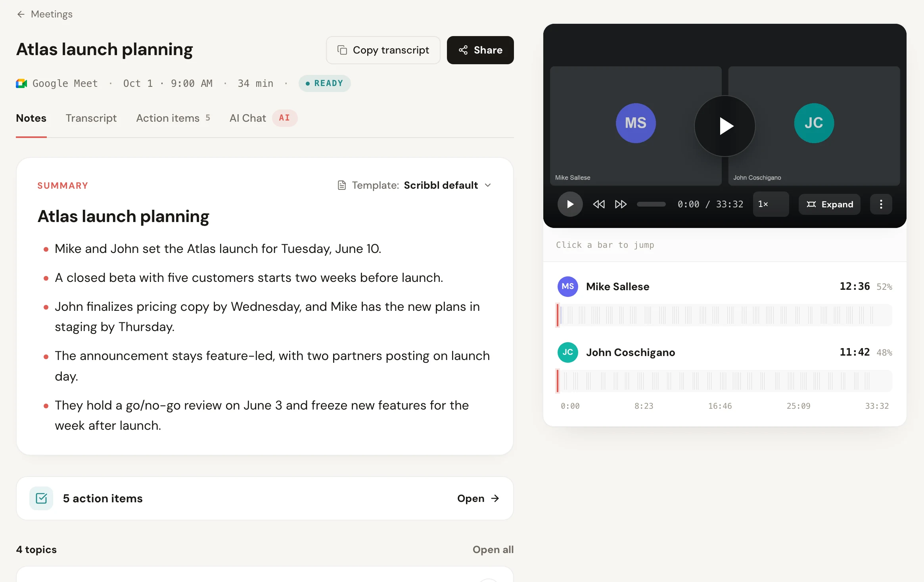Click MS avatar beside Mike Sallese talk time

pos(567,286)
